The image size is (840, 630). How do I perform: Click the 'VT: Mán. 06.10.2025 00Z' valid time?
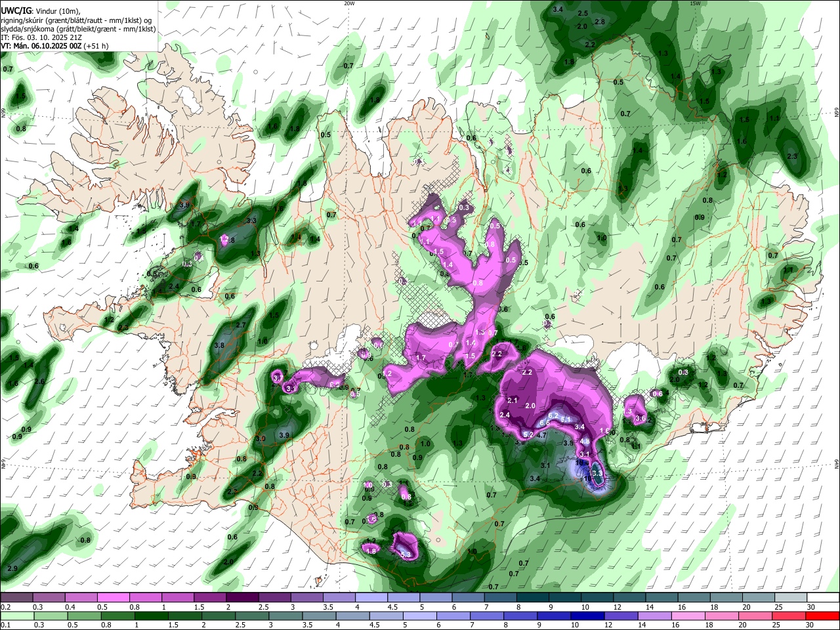(x=41, y=46)
